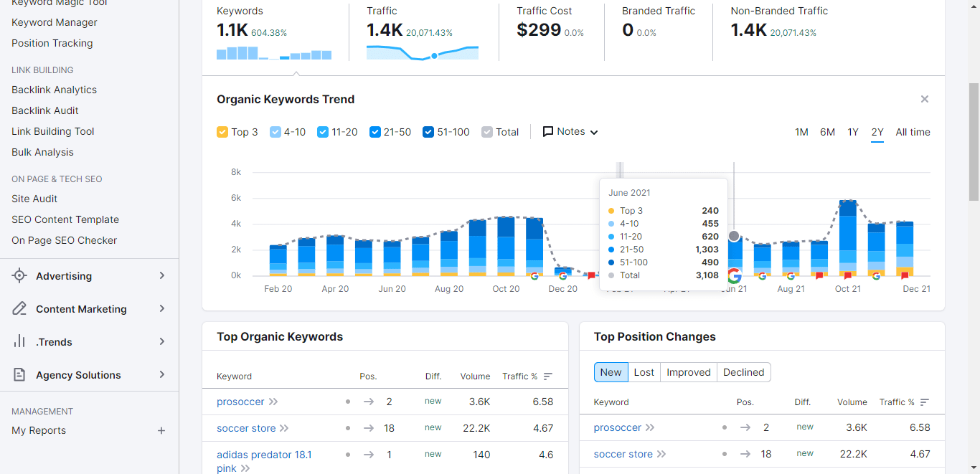Toggle the 11-20 positions checkbox
Screen dimensions: 980x474
click(323, 132)
